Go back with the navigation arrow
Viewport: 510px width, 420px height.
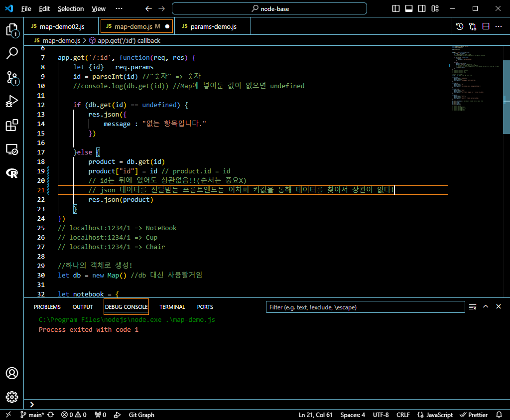pyautogui.click(x=148, y=9)
